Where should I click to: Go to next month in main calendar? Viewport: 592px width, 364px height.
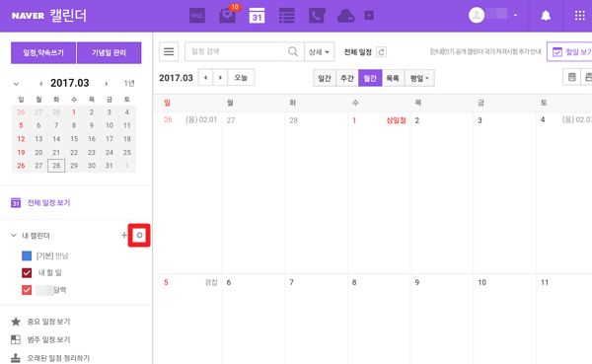[220, 78]
